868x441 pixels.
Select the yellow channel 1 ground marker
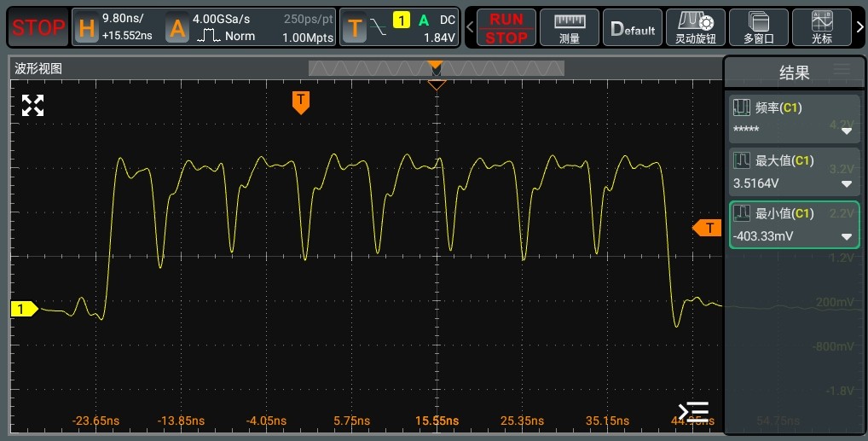(x=23, y=309)
